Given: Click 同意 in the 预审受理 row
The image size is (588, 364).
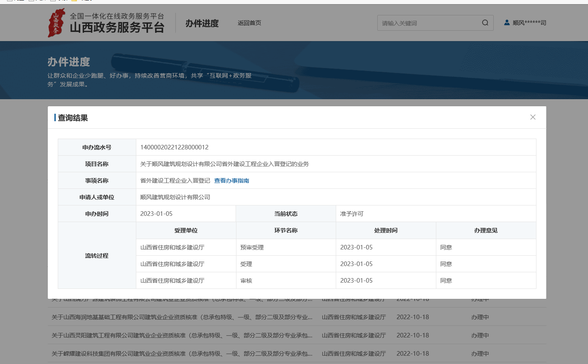Looking at the screenshot, I should coord(446,247).
